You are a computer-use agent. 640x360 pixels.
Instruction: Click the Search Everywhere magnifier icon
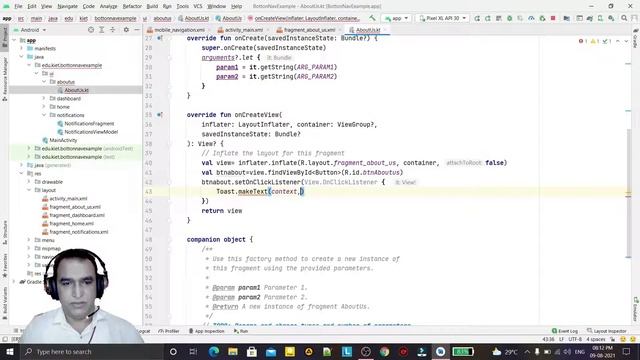click(624, 18)
